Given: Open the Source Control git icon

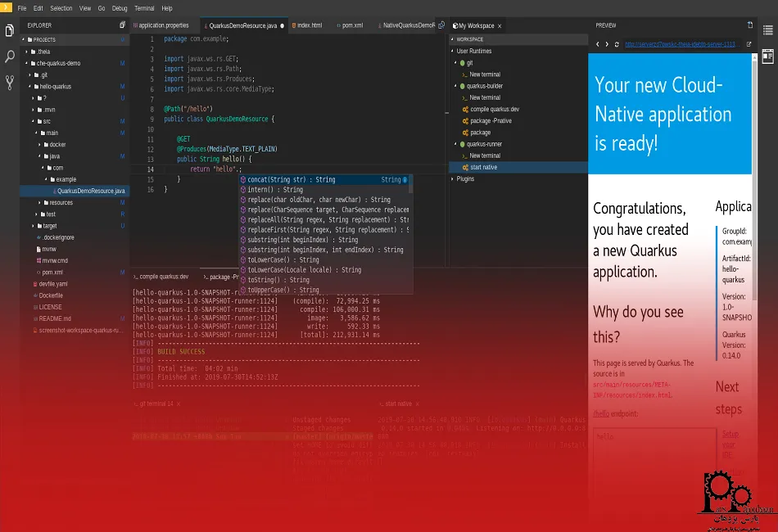Looking at the screenshot, I should (10, 82).
